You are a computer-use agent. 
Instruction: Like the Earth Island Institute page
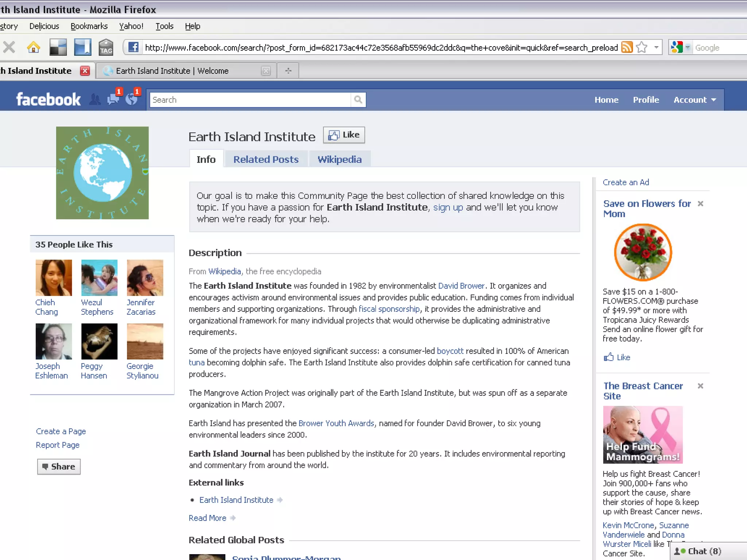tap(344, 135)
